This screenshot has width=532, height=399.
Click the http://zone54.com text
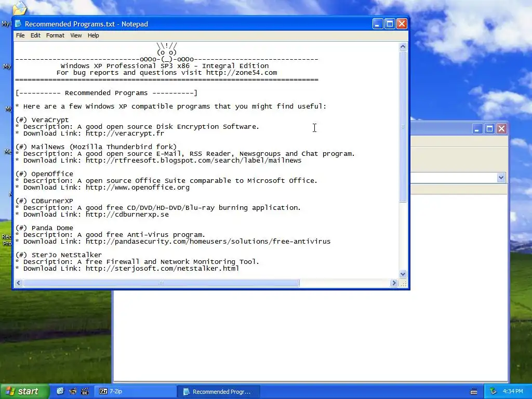pos(242,73)
